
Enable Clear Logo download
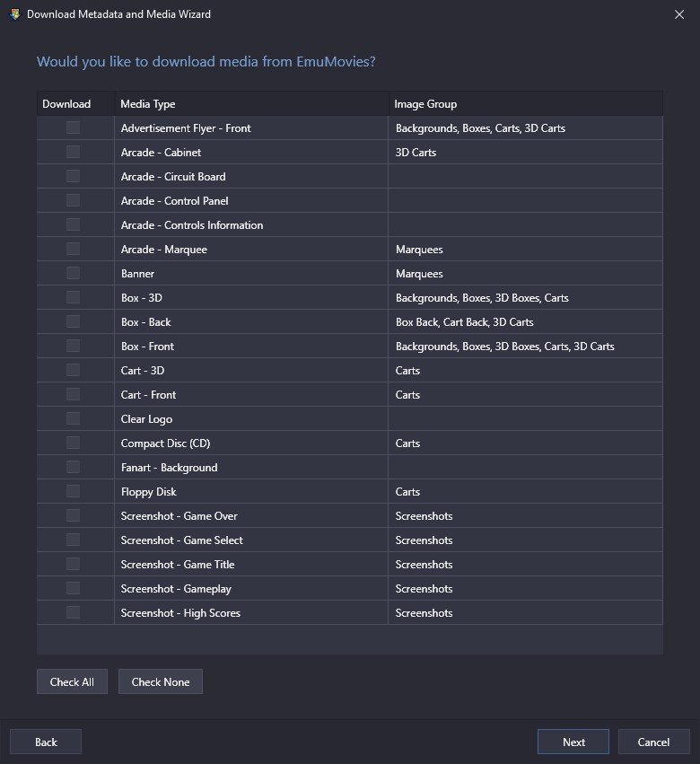73,418
